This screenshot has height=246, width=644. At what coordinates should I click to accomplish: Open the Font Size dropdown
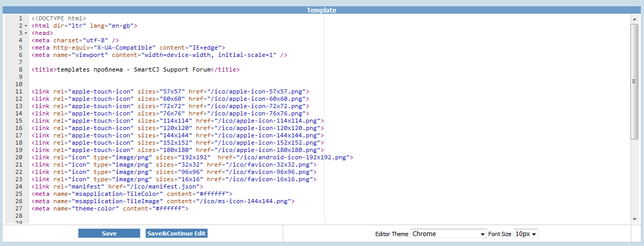tap(526, 234)
